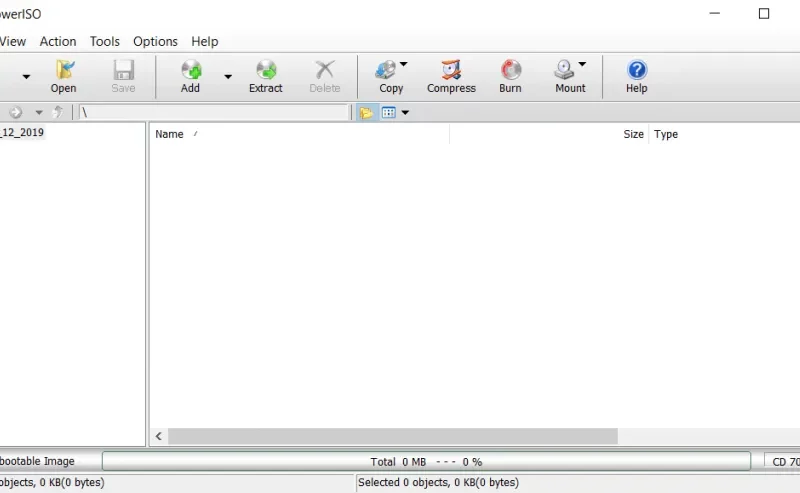This screenshot has height=493, width=800.
Task: Open the View menu
Action: click(x=13, y=41)
